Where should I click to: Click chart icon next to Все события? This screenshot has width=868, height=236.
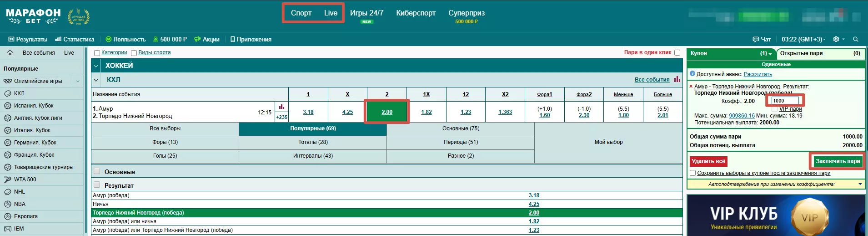677,79
